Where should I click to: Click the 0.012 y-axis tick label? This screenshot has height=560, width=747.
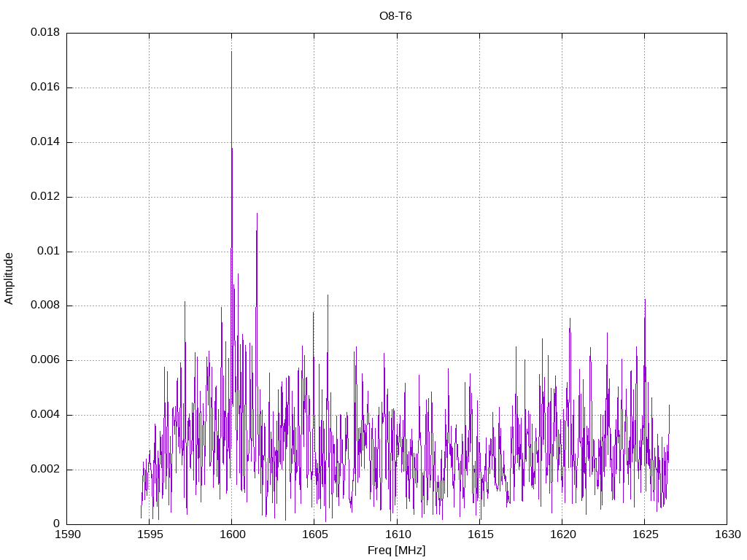click(45, 197)
